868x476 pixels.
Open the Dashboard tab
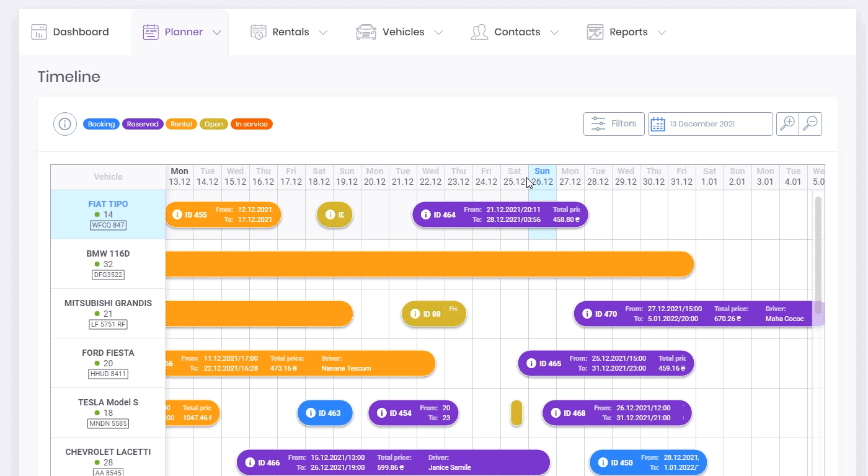point(70,32)
